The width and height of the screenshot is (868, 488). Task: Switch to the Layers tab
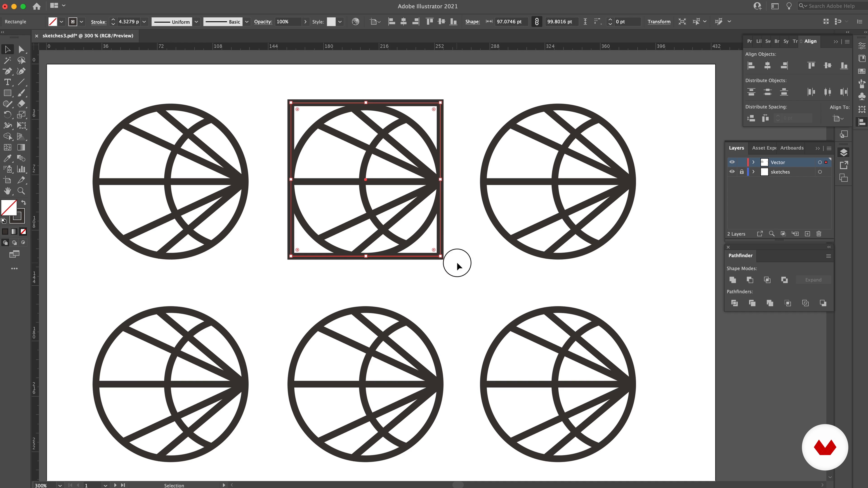pos(736,148)
